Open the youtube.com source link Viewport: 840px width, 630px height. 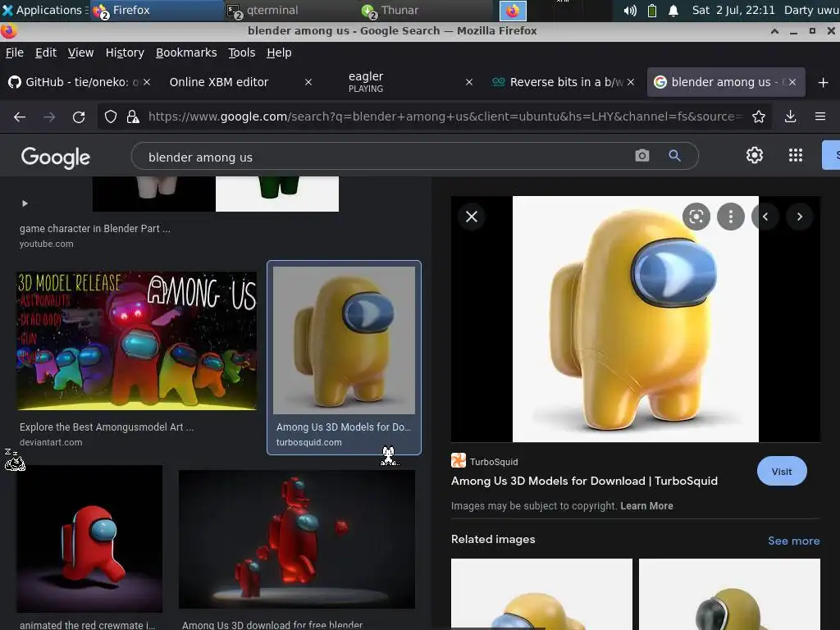coord(47,244)
